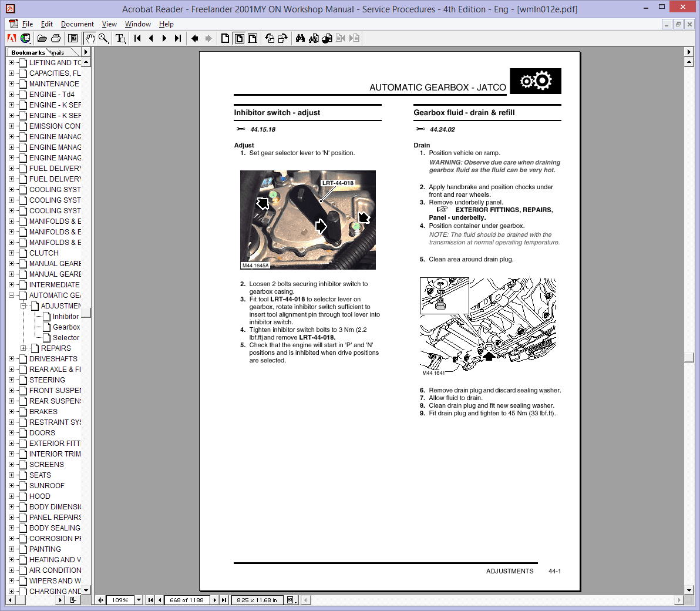This screenshot has width=700, height=611.
Task: Open the Selector bookmark
Action: click(x=66, y=338)
